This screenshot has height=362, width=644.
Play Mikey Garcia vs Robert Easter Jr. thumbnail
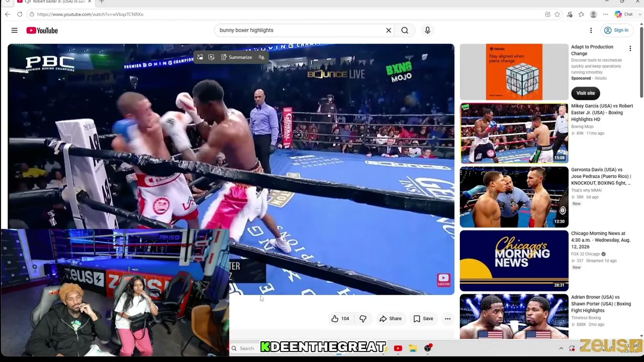tap(514, 133)
